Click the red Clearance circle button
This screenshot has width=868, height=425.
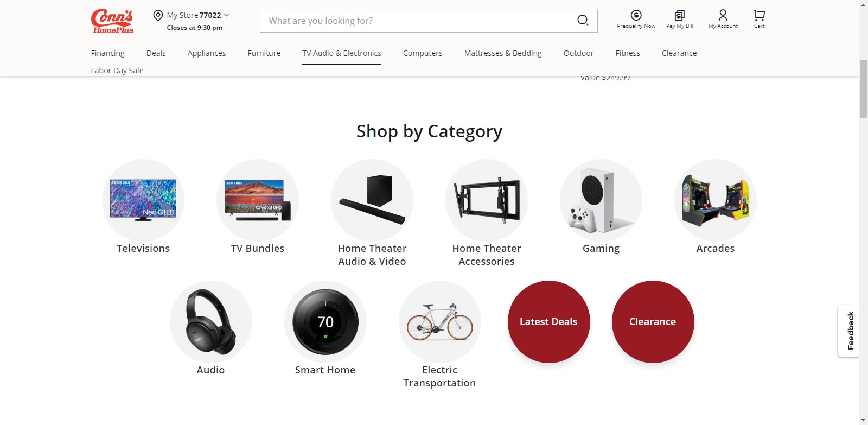[653, 322]
